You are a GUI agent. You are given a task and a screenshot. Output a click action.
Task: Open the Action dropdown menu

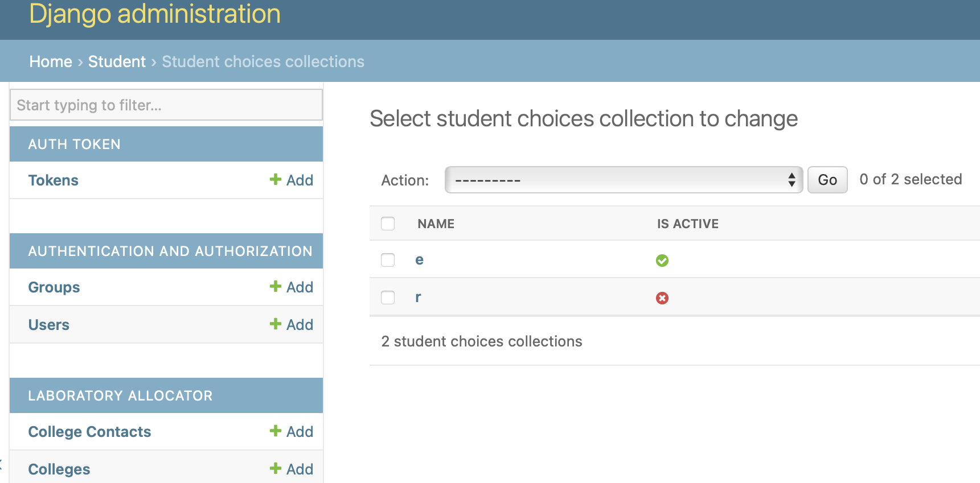coord(624,180)
